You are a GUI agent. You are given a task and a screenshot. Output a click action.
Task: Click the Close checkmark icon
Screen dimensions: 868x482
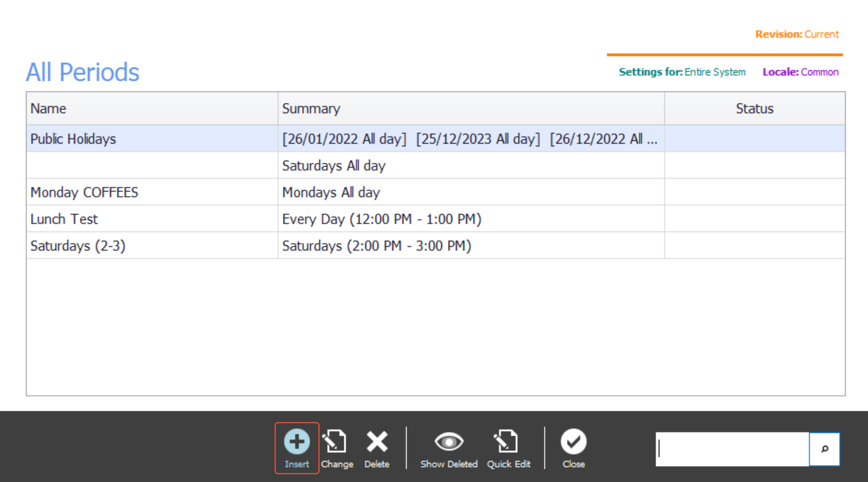tap(573, 441)
